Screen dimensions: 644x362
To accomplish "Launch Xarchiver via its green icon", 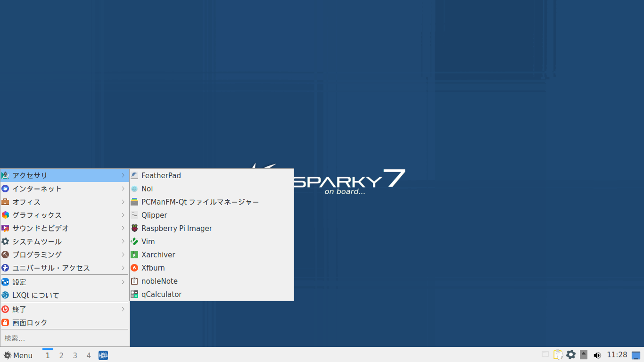I will point(134,255).
